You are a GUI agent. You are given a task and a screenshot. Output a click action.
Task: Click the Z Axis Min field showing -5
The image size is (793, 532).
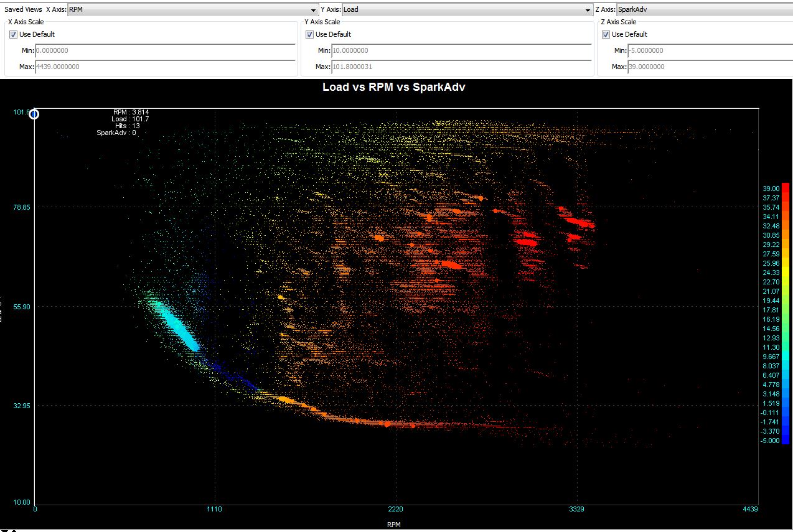click(x=708, y=51)
